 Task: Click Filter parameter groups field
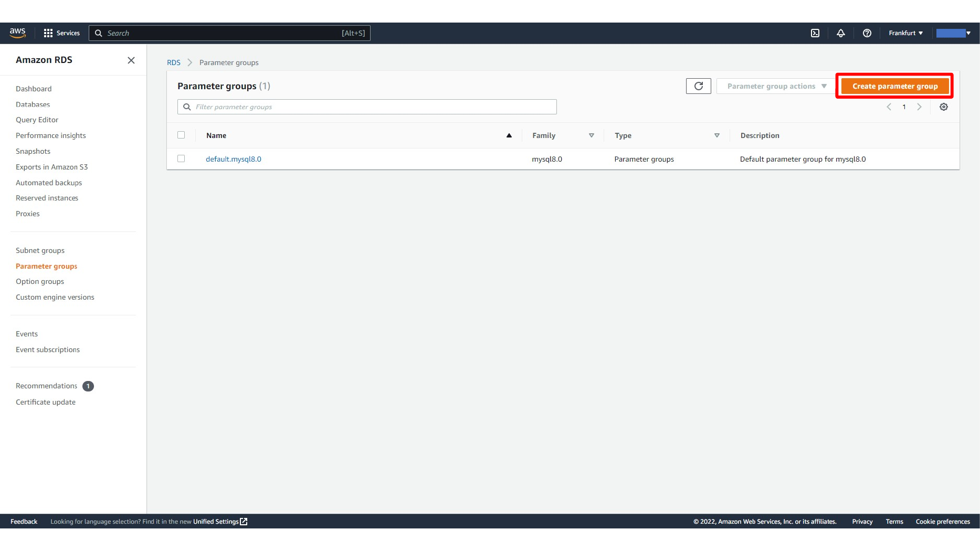coord(367,107)
